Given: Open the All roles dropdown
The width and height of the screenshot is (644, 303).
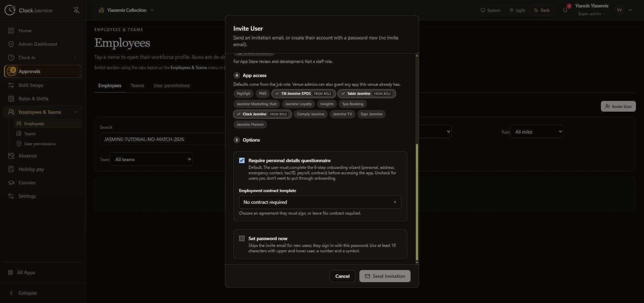Looking at the screenshot, I should point(537,132).
